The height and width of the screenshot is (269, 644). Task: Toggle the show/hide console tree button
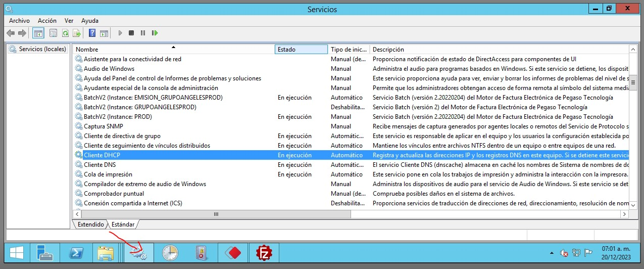pyautogui.click(x=38, y=33)
